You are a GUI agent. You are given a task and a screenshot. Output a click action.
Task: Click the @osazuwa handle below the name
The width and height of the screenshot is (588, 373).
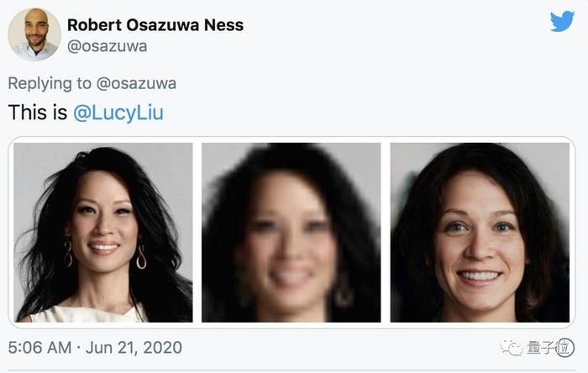(x=107, y=46)
